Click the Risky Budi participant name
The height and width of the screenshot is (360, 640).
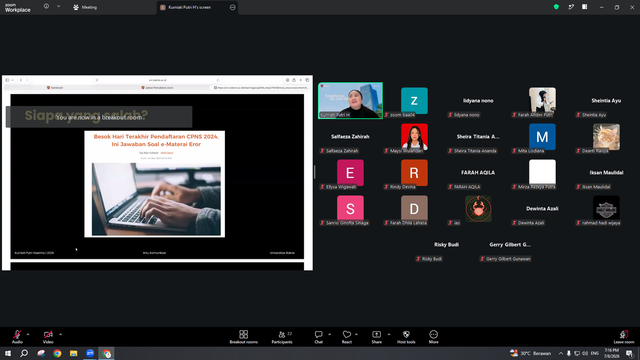(x=446, y=244)
